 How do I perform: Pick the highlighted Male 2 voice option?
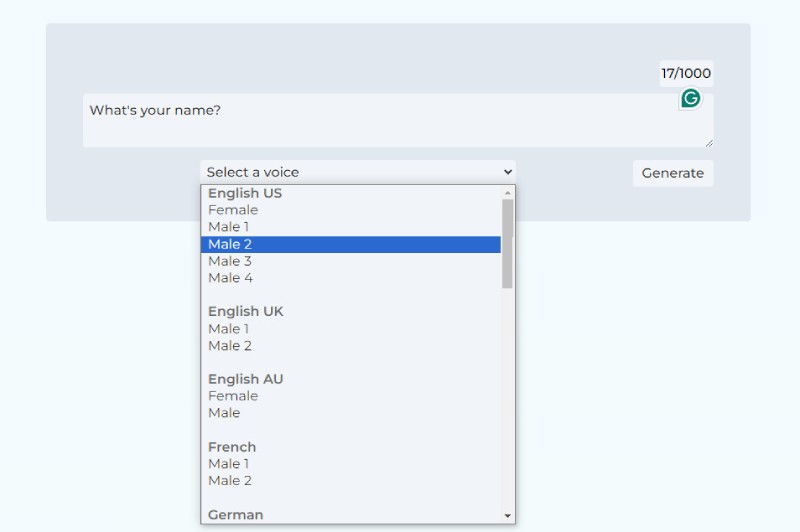[230, 244]
